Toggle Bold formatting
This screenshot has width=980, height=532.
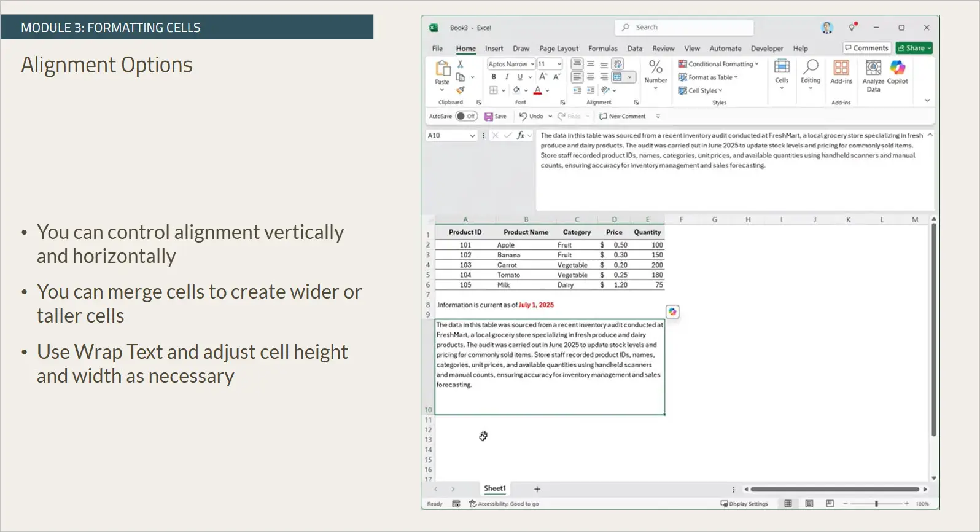pos(494,77)
